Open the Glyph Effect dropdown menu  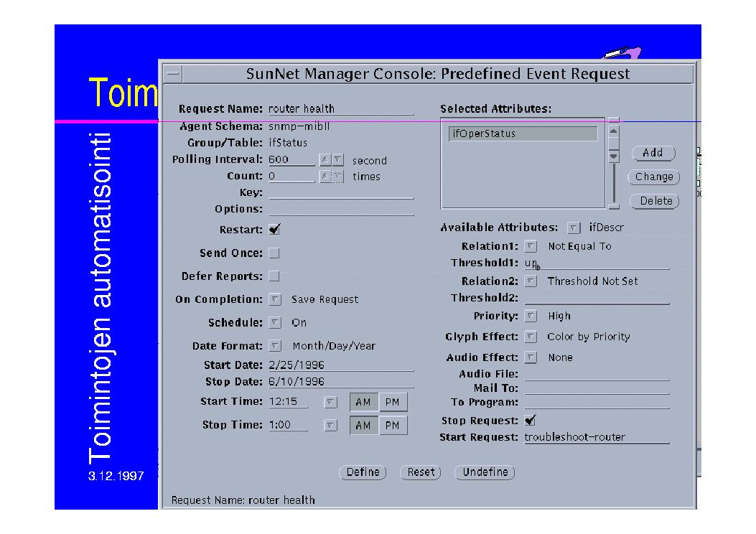point(531,337)
